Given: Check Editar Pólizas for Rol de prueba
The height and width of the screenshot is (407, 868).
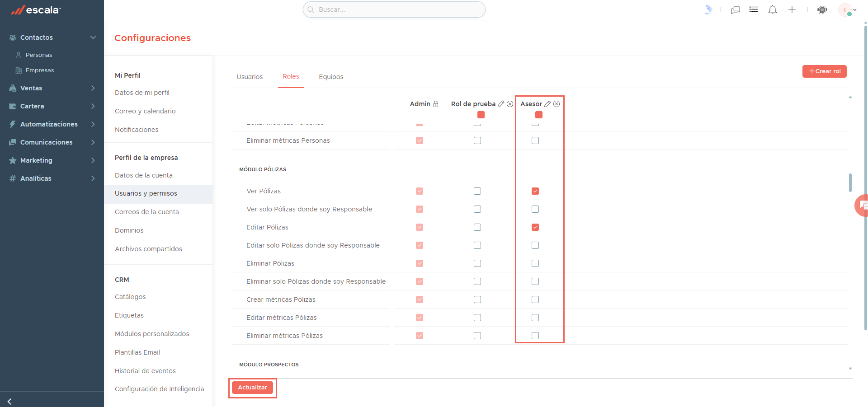Looking at the screenshot, I should [x=477, y=227].
